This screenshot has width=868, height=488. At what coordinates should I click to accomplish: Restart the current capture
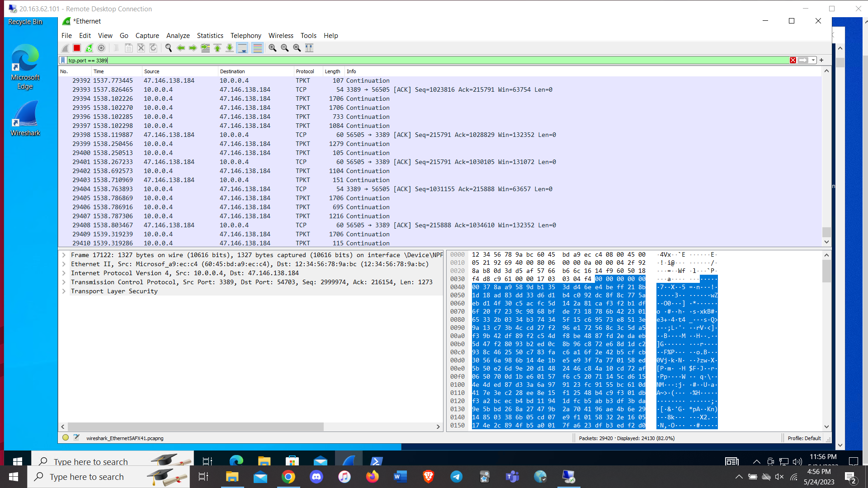point(89,48)
